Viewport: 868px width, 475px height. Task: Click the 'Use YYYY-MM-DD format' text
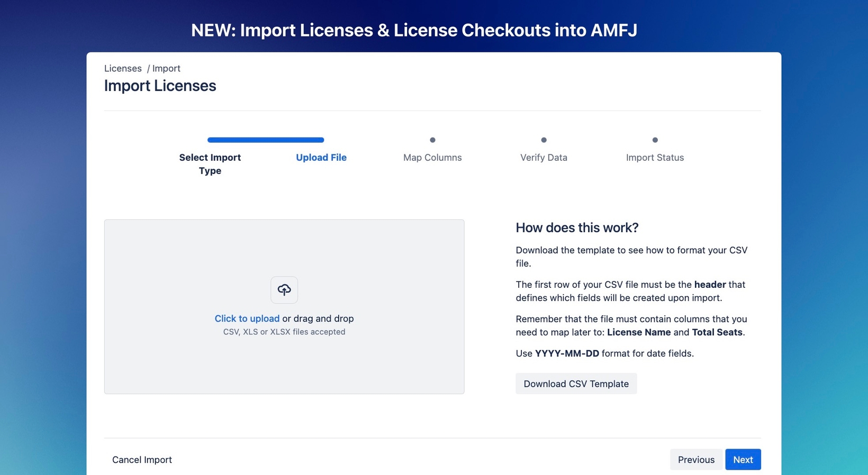click(x=604, y=353)
